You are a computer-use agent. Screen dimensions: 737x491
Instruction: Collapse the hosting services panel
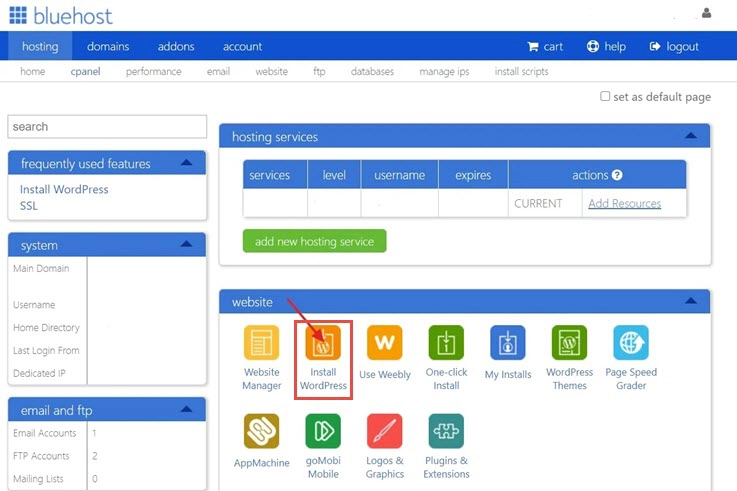click(x=690, y=136)
